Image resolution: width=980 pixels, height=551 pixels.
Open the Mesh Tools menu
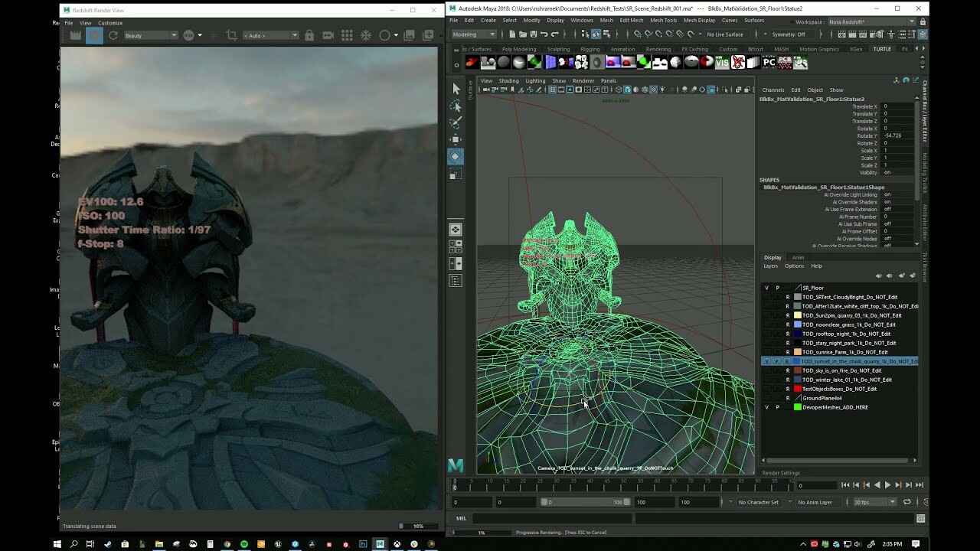pyautogui.click(x=663, y=20)
